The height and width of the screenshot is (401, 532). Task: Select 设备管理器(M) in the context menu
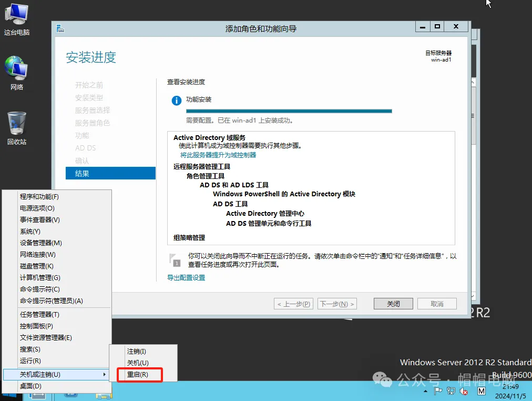pyautogui.click(x=41, y=243)
